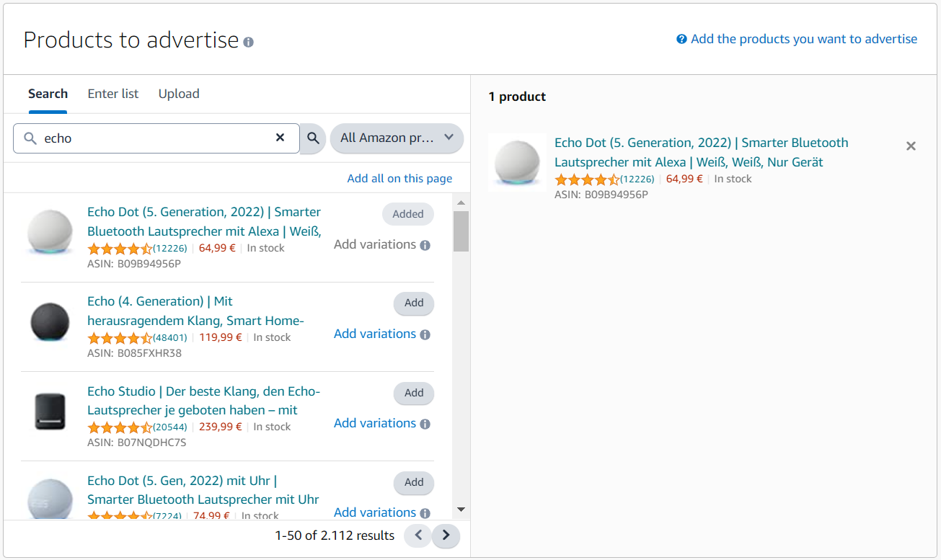Screen dimensions: 941x560
Task: Click the 239,99 € price
Action: (220, 427)
